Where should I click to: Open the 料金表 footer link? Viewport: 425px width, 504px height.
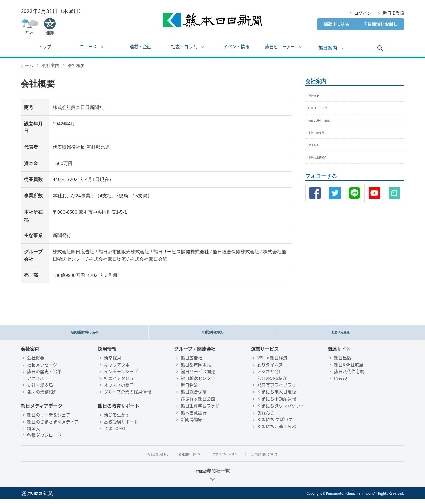[x=33, y=429]
